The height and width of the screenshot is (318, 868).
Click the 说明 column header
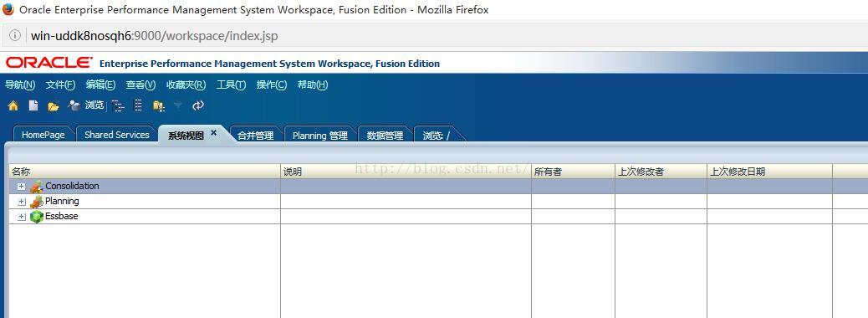406,172
